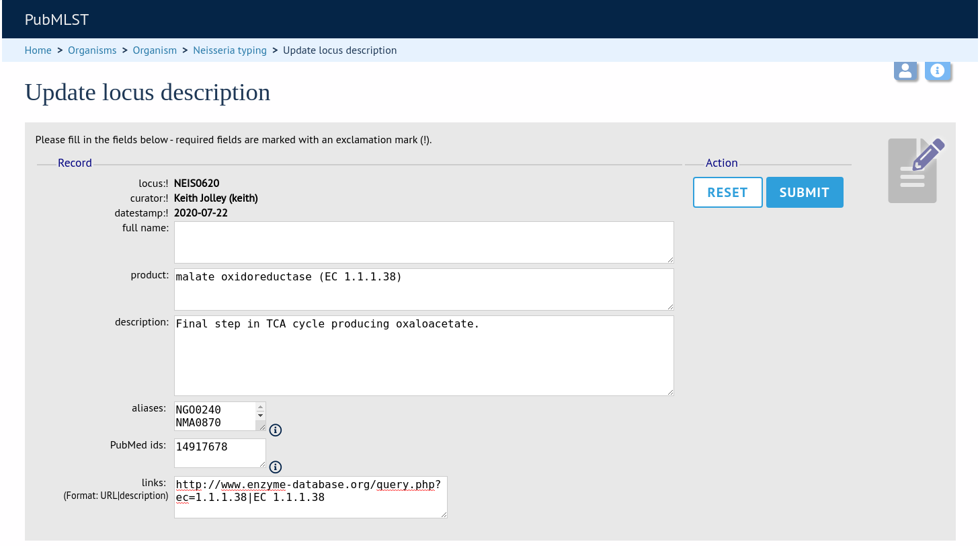The image size is (980, 546).
Task: Focus the full name text area
Action: tap(424, 242)
